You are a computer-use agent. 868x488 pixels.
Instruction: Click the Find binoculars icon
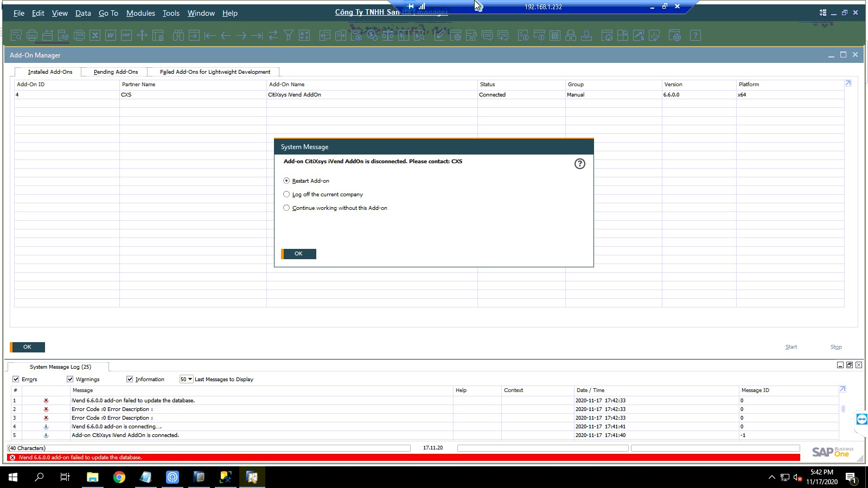pos(178,36)
